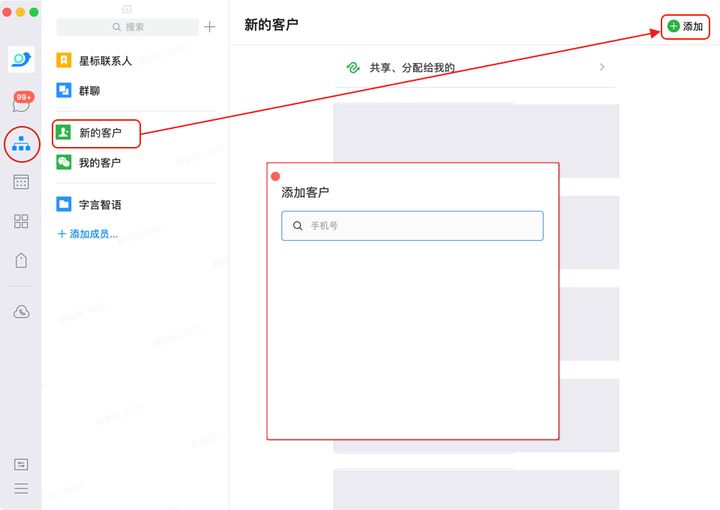Open the 字言智语 organization folder

click(98, 204)
